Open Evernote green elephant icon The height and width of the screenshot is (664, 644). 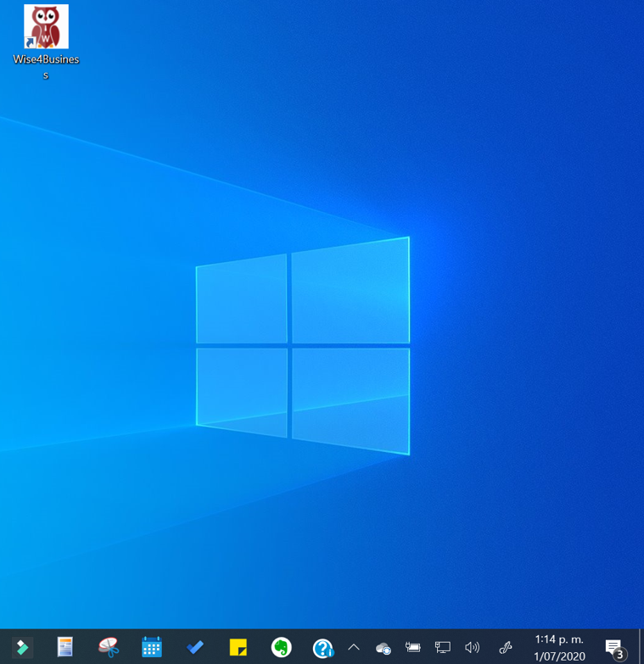(x=282, y=647)
